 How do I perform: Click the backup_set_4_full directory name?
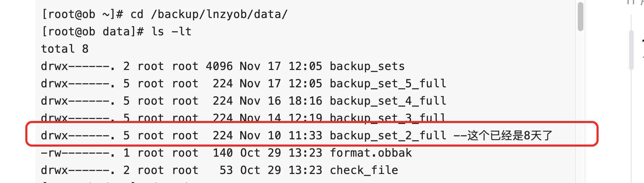[388, 101]
